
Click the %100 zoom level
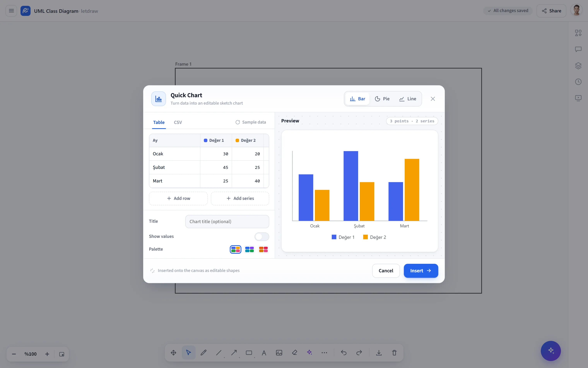(30, 354)
